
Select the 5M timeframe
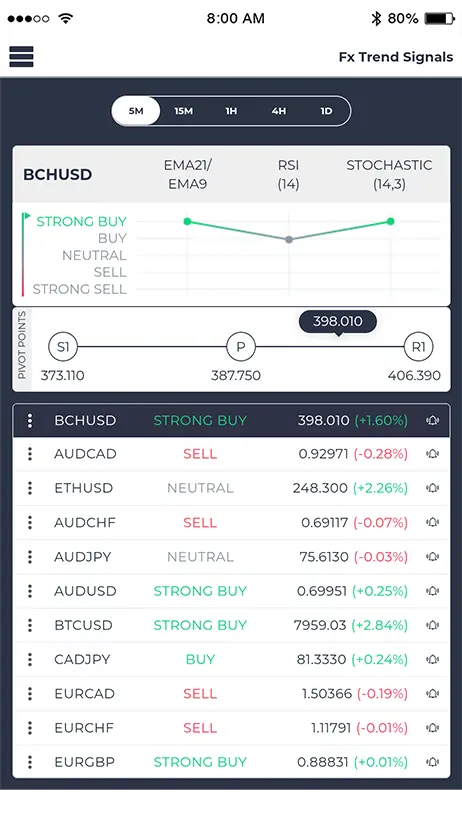(x=136, y=111)
